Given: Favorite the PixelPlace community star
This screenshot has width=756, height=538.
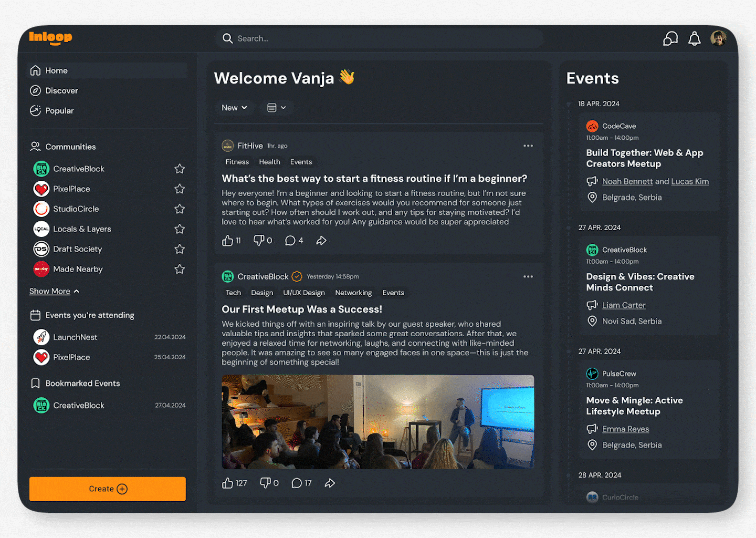Looking at the screenshot, I should click(x=180, y=189).
